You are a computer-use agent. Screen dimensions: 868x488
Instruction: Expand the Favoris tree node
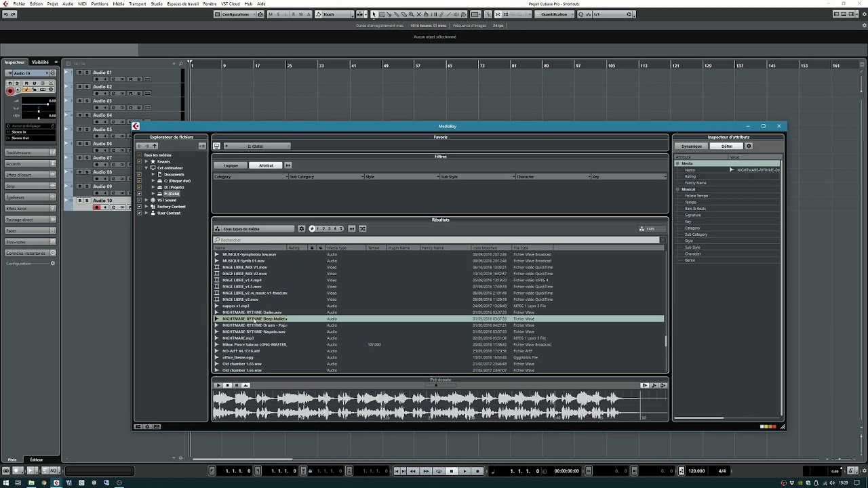146,161
